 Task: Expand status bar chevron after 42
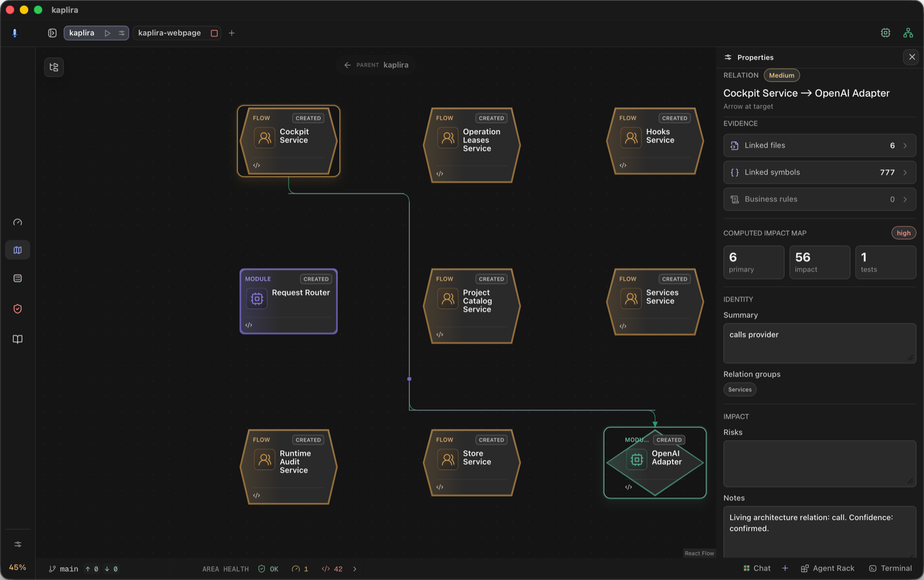(355, 569)
